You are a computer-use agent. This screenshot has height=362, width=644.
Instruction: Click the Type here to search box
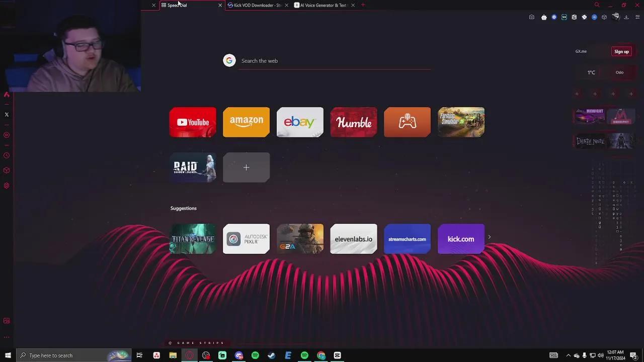coord(74,355)
